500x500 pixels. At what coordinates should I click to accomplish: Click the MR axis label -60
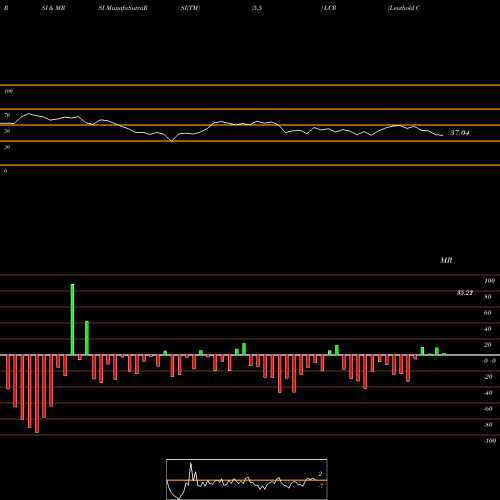coord(488,409)
